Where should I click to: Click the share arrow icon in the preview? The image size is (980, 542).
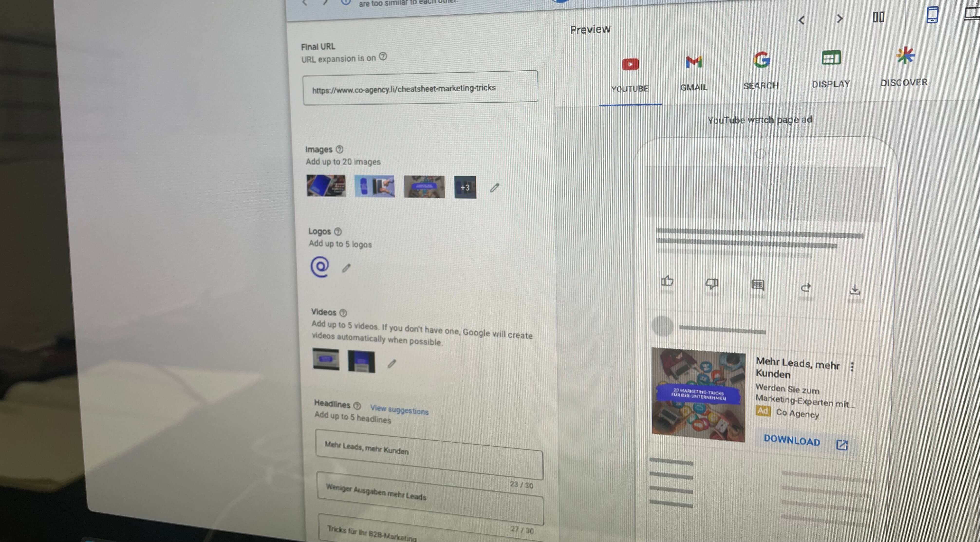806,288
